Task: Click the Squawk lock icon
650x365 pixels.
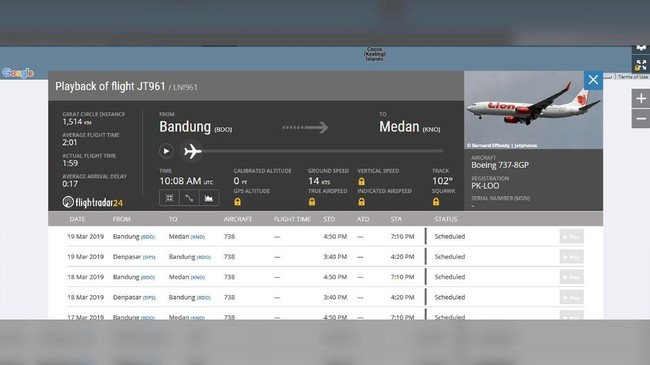Action: 436,202
